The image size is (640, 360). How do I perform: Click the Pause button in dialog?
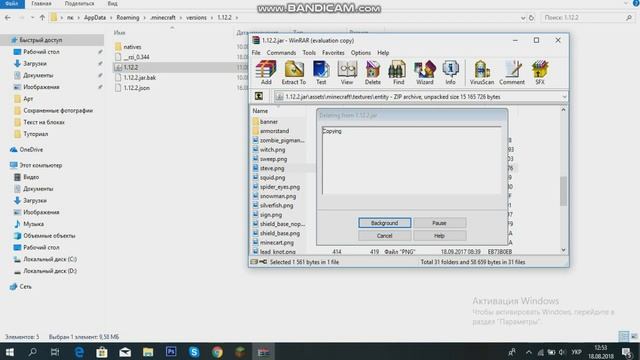click(439, 223)
